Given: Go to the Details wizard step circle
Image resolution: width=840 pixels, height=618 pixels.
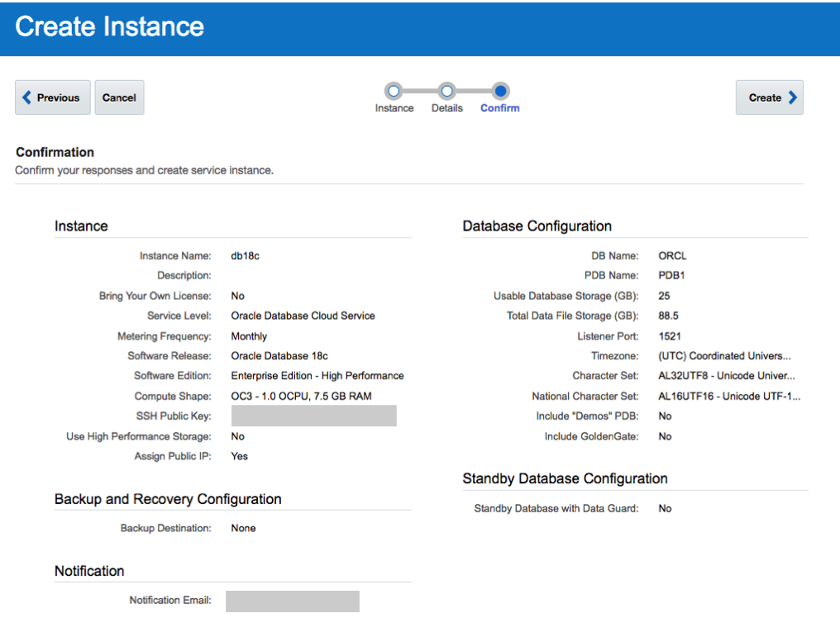Looking at the screenshot, I should [x=446, y=91].
